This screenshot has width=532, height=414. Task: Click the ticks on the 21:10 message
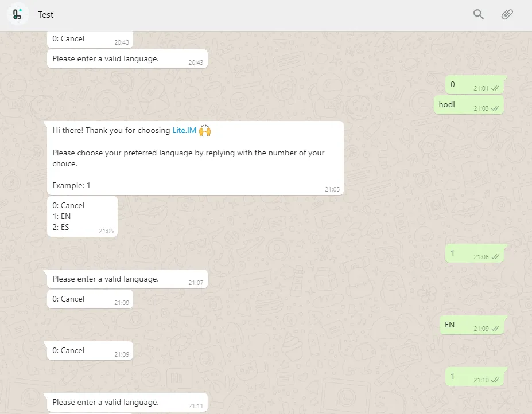point(495,380)
